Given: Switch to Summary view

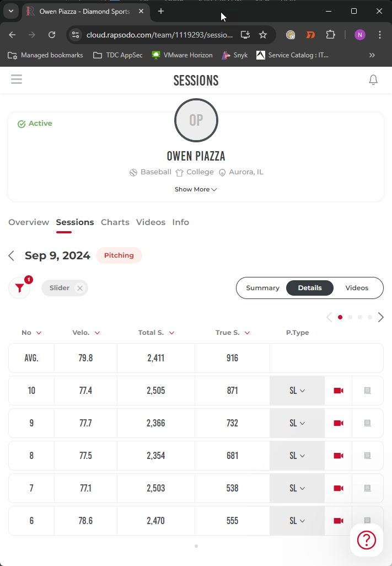Looking at the screenshot, I should (262, 288).
